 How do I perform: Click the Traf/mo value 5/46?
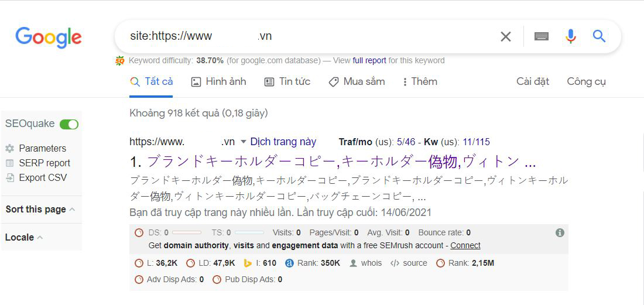406,142
